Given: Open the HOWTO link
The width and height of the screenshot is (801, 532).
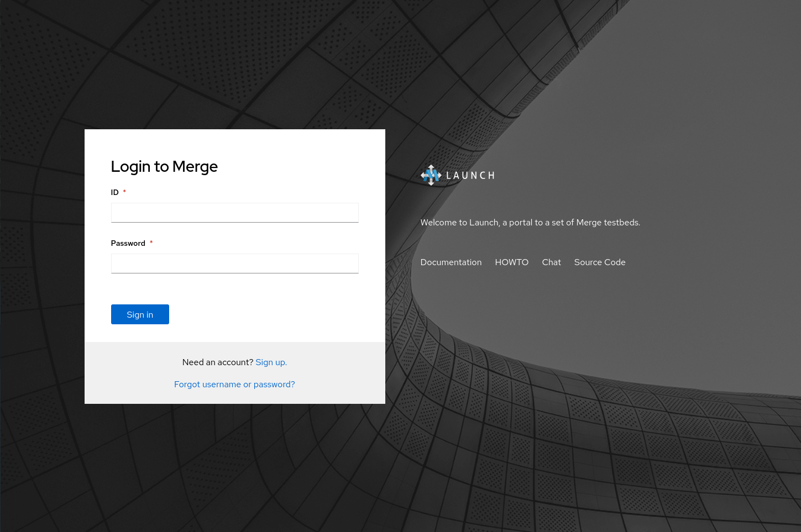Looking at the screenshot, I should [512, 262].
